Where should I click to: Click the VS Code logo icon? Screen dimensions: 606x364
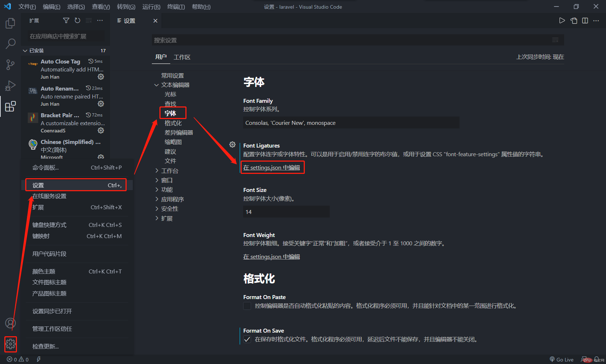coord(8,6)
